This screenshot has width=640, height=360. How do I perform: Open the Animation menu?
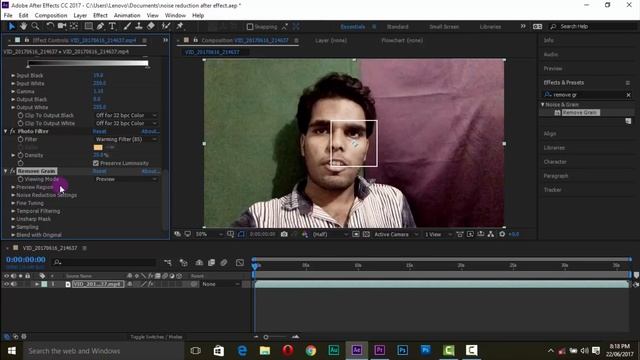point(127,16)
